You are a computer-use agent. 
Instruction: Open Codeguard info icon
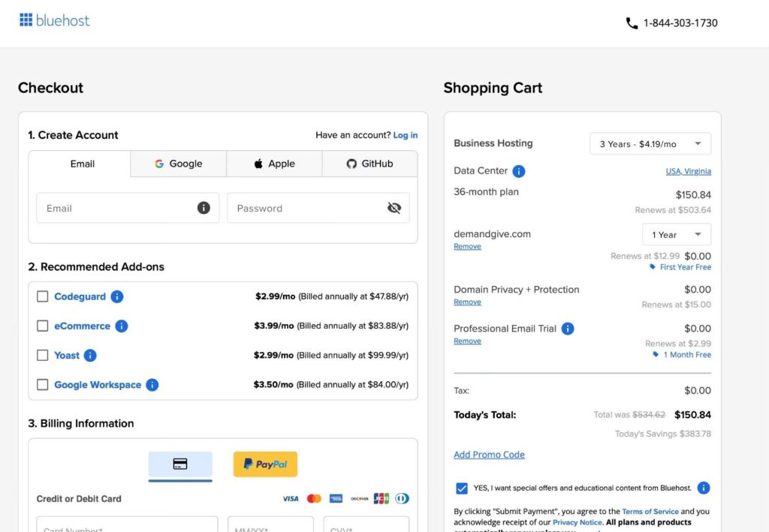116,296
